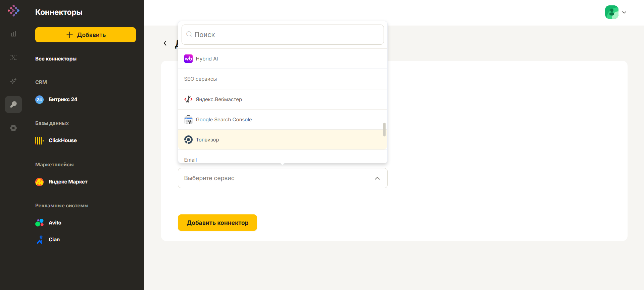644x290 pixels.
Task: Select Google Search Console option
Action: [283, 120]
